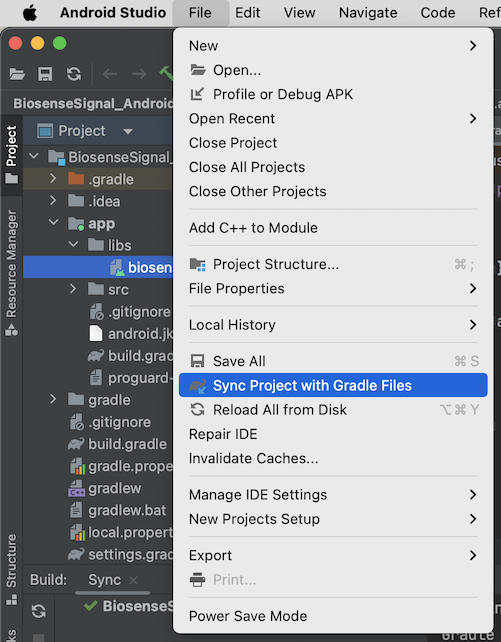
Task: Select gradlew.bat in project tree
Action: [127, 511]
